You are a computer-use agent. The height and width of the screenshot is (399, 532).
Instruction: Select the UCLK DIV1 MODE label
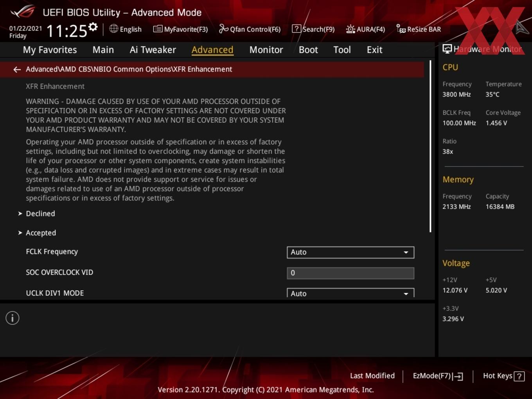pyautogui.click(x=55, y=293)
